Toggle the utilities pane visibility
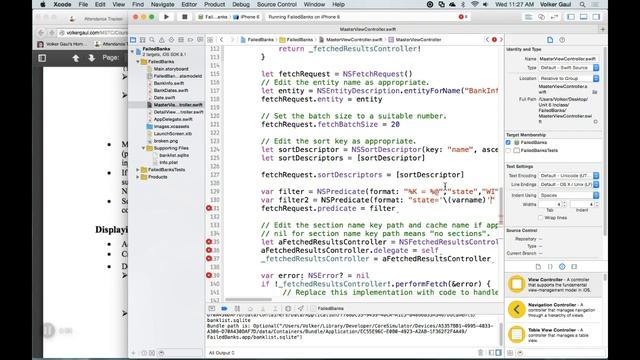Image resolution: width=640 pixels, height=360 pixels. [x=596, y=17]
